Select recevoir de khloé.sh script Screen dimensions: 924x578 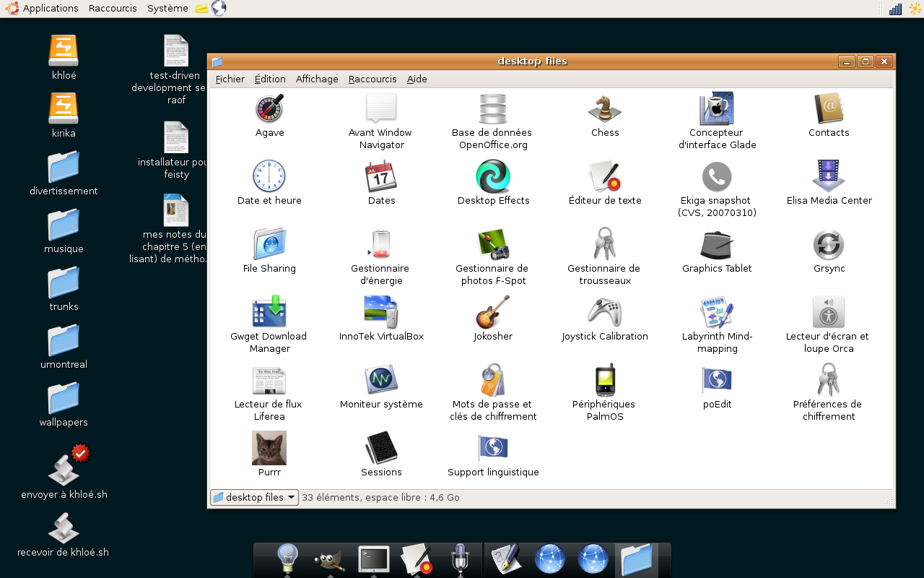64,528
